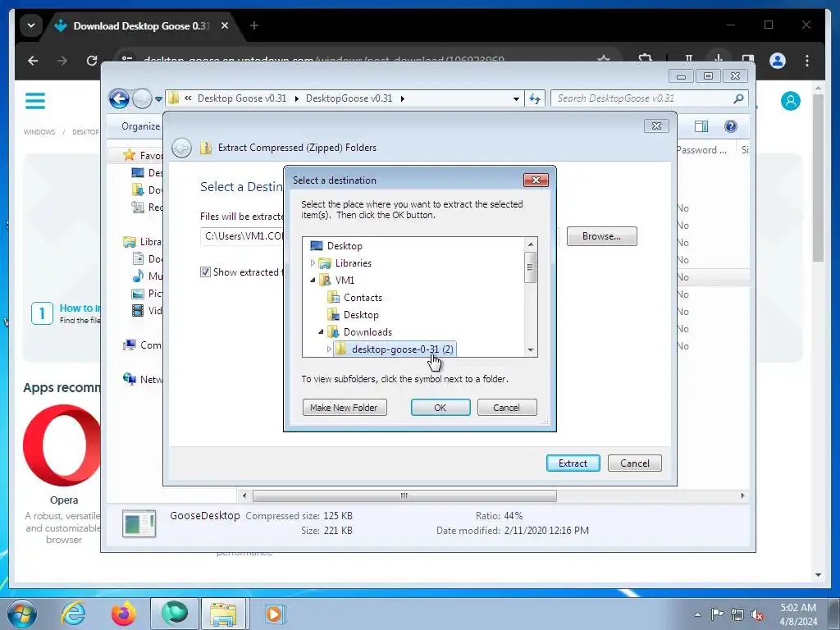Click Explorer refresh button

pyautogui.click(x=535, y=98)
